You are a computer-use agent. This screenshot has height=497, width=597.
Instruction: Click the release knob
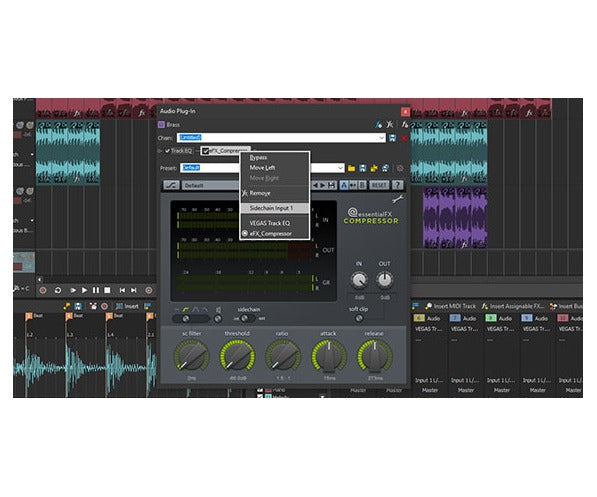coord(374,356)
